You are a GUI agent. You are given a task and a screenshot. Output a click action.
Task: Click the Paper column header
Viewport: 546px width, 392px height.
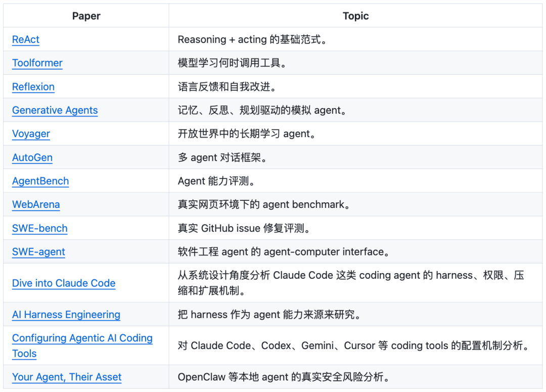86,16
